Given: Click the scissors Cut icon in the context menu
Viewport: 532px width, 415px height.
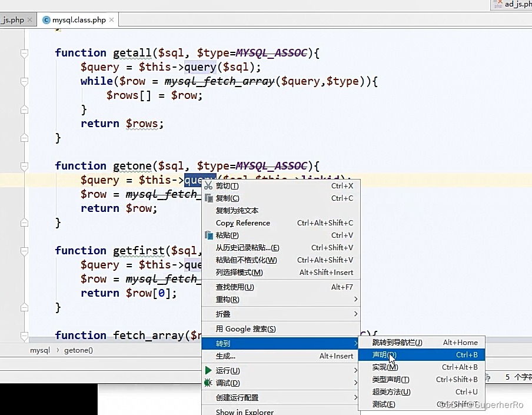Looking at the screenshot, I should (x=208, y=185).
